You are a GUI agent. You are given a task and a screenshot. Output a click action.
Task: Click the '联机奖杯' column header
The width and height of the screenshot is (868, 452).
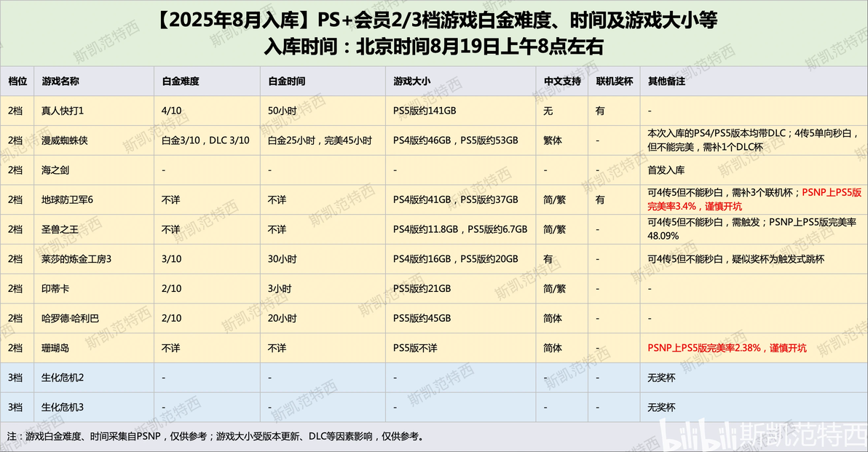pyautogui.click(x=615, y=82)
